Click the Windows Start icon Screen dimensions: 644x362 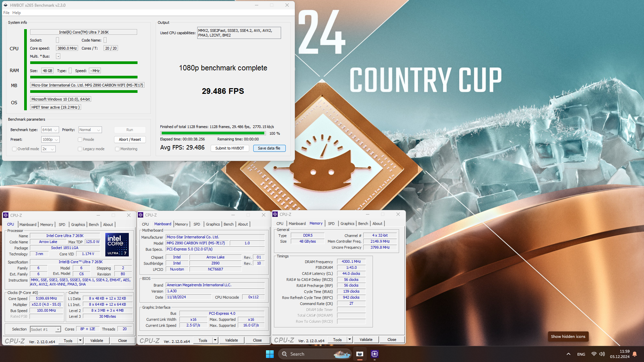(269, 354)
